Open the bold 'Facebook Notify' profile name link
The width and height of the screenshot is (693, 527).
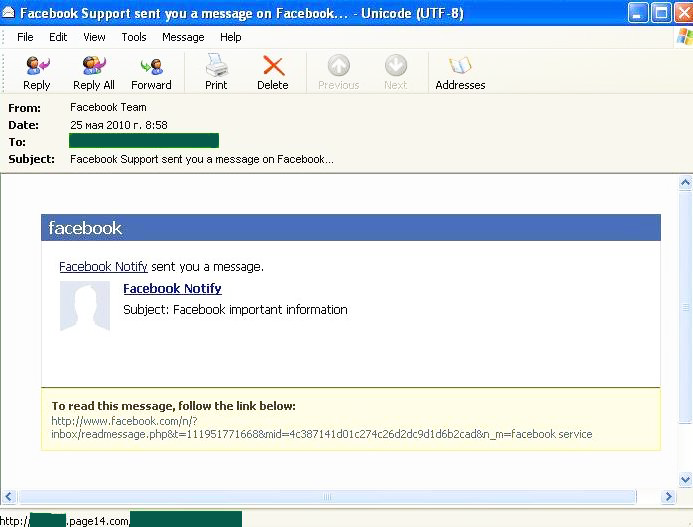click(172, 289)
